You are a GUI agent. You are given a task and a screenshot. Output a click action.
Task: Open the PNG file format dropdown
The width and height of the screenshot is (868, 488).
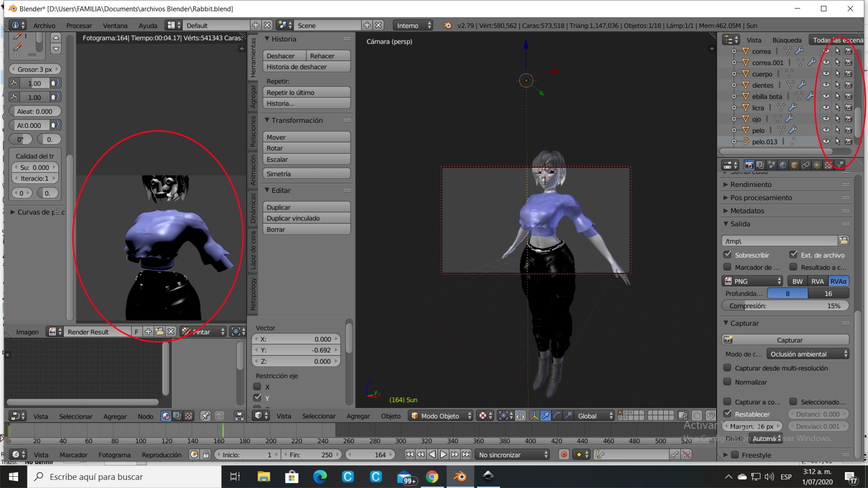752,281
